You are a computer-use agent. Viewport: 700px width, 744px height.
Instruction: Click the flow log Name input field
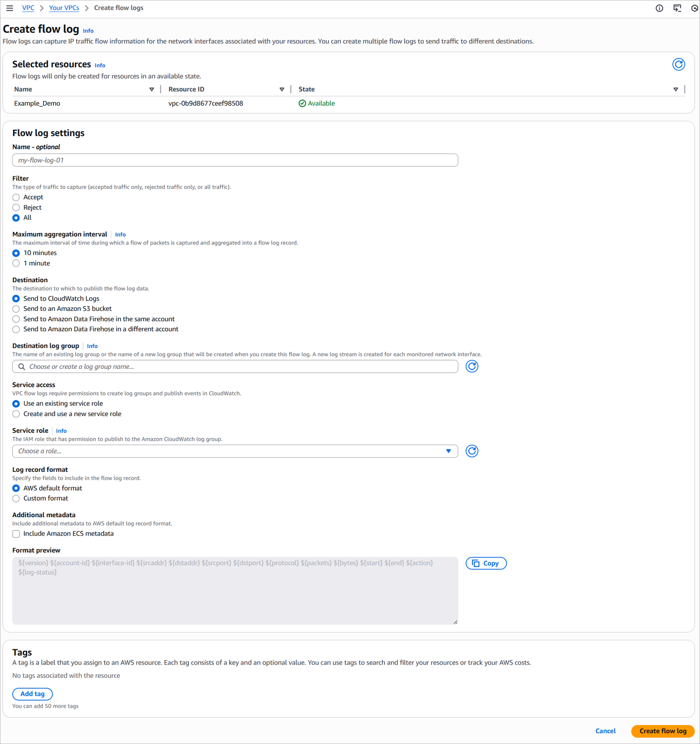tap(235, 160)
